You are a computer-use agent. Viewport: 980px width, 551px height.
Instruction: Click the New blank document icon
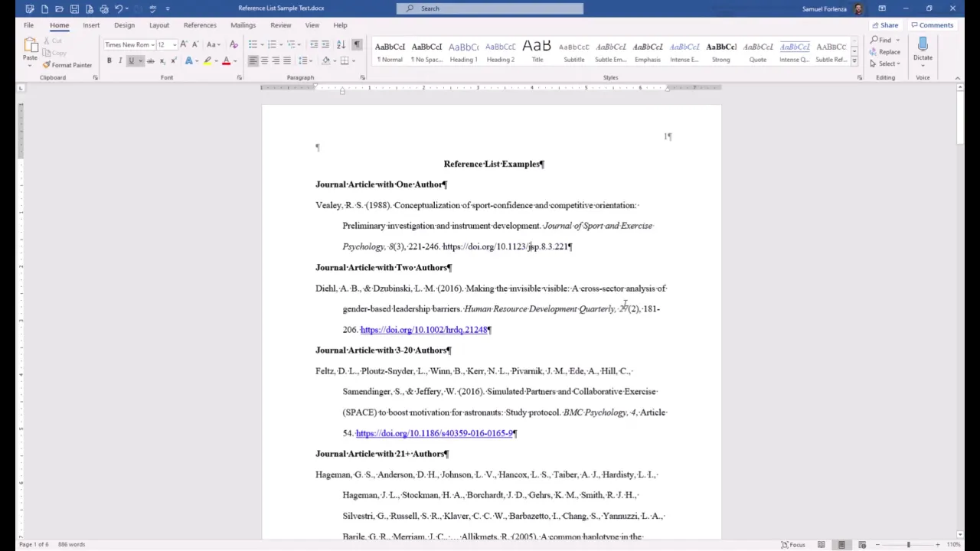click(44, 8)
